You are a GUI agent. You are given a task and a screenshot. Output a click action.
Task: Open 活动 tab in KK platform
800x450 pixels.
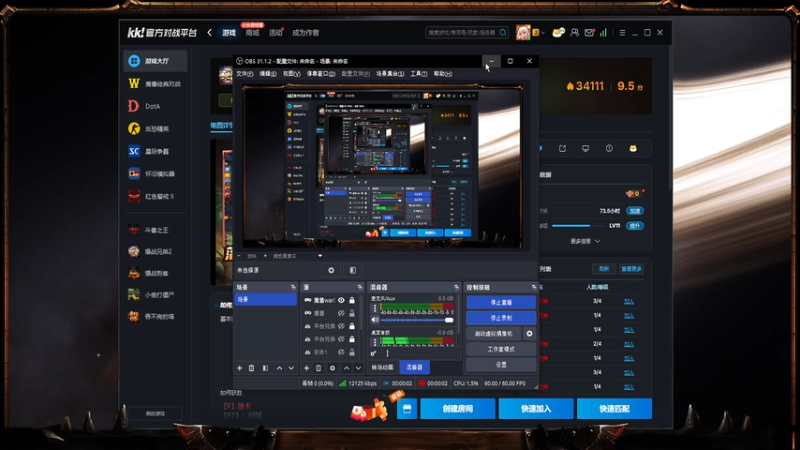276,33
